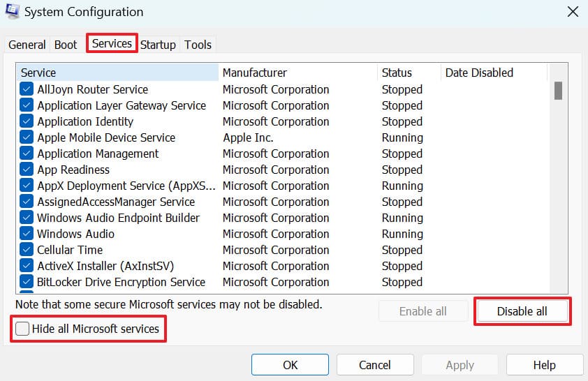Close the System Configuration window
588x381 pixels.
coord(573,12)
